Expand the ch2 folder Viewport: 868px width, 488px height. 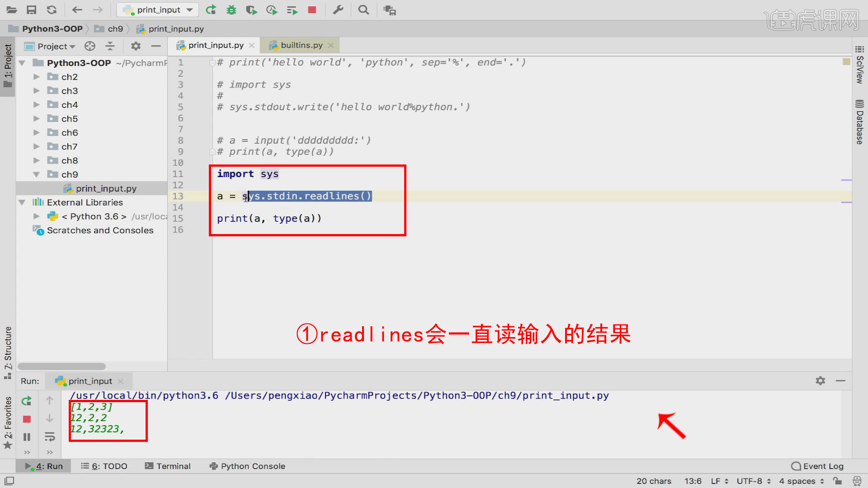[x=37, y=77]
